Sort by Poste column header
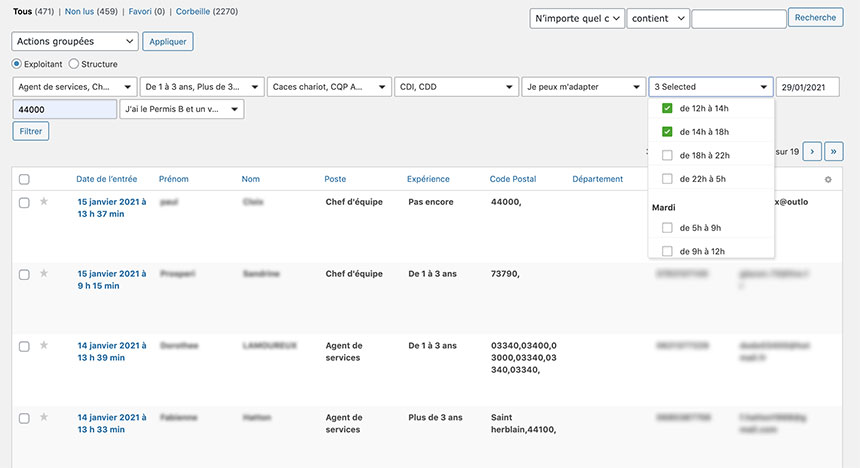The image size is (860, 468). pyautogui.click(x=335, y=179)
